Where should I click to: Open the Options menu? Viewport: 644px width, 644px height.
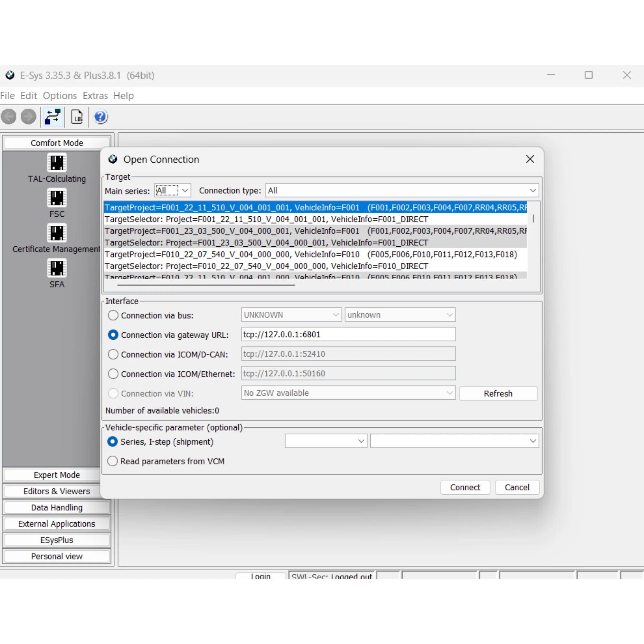point(60,96)
